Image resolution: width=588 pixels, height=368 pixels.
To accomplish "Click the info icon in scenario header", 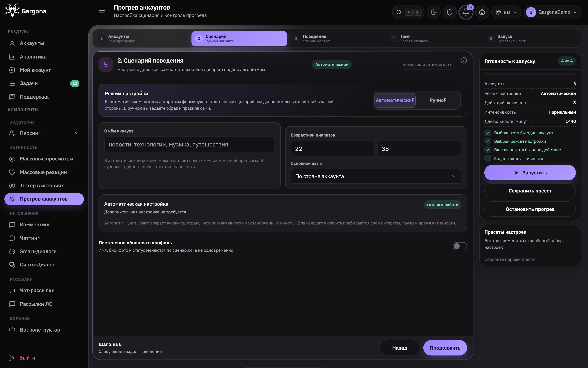I will (x=464, y=60).
